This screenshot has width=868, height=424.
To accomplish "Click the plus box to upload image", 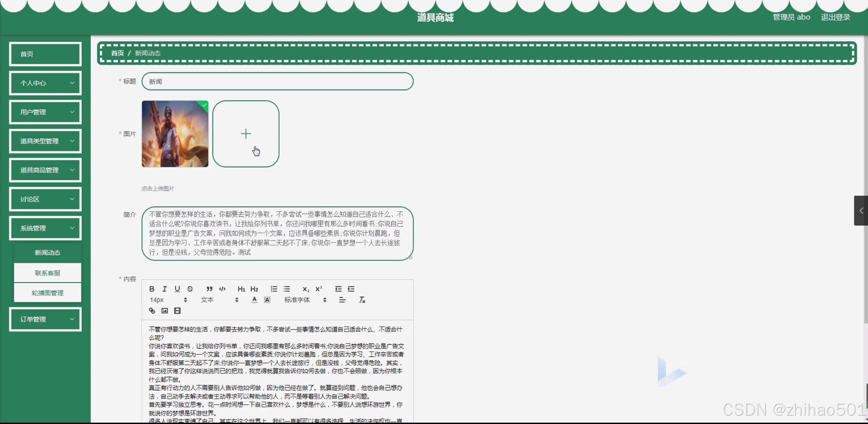I will [246, 134].
